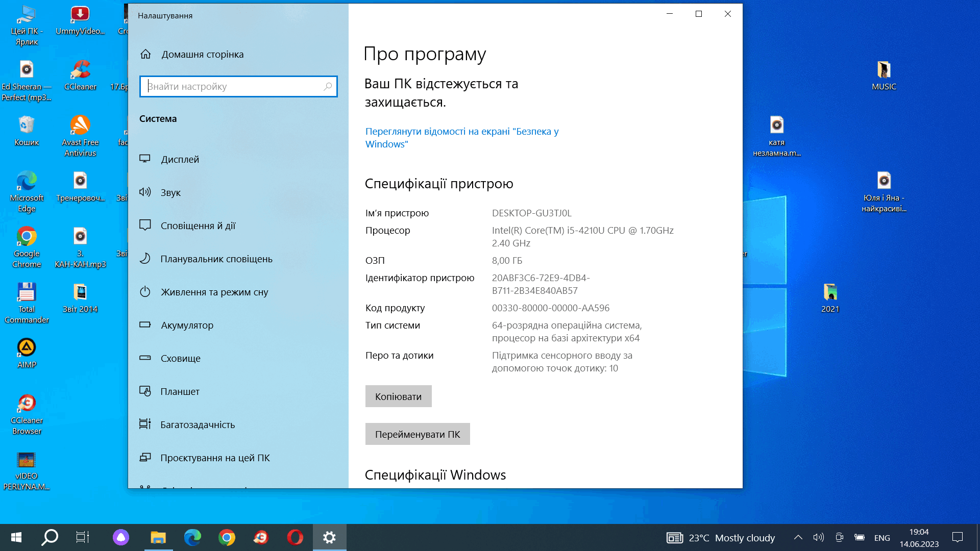Open taskbar search magnifier

coord(50,537)
